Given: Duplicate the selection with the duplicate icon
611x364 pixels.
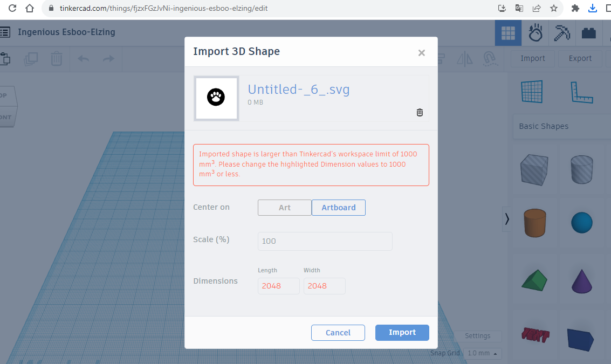Looking at the screenshot, I should click(x=31, y=58).
